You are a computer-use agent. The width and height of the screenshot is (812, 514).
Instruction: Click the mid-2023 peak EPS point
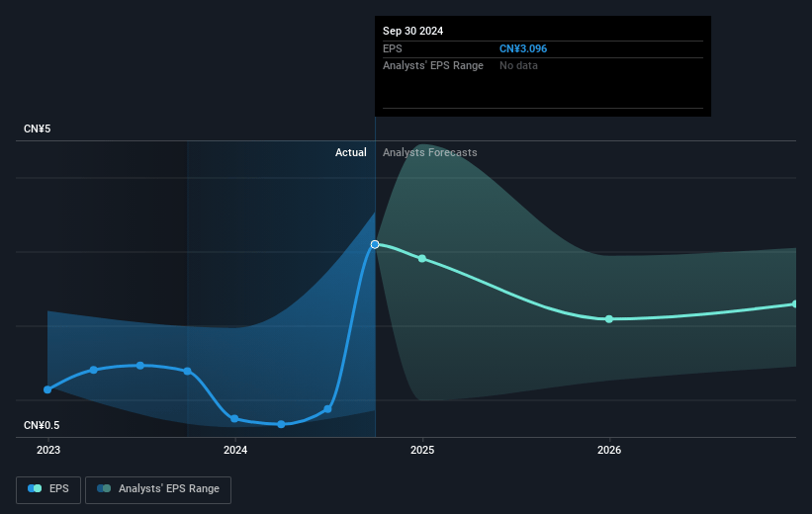[140, 366]
